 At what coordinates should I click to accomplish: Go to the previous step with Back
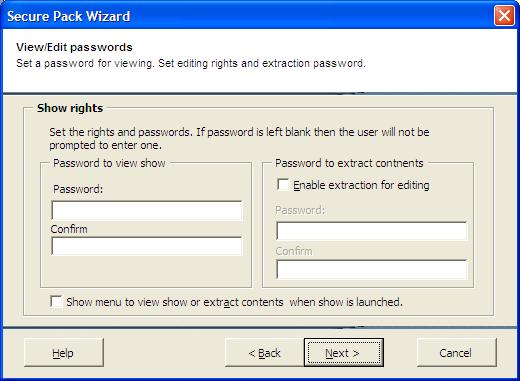tap(264, 353)
